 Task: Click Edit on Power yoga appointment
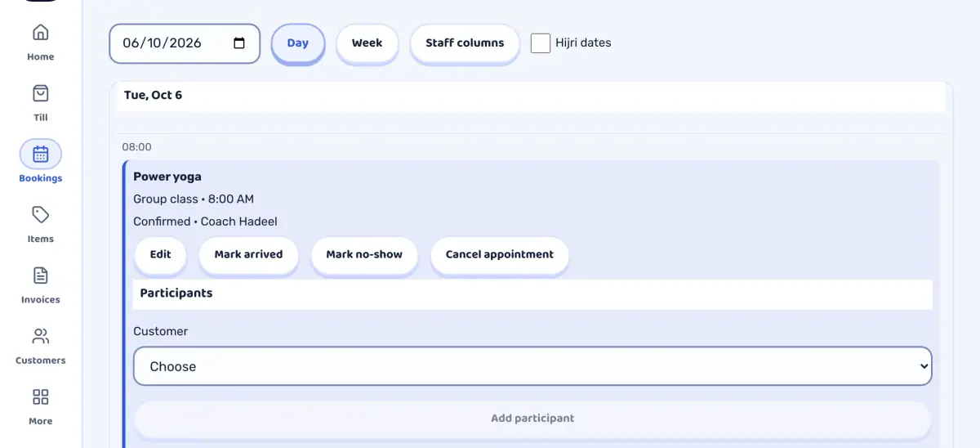pos(161,255)
